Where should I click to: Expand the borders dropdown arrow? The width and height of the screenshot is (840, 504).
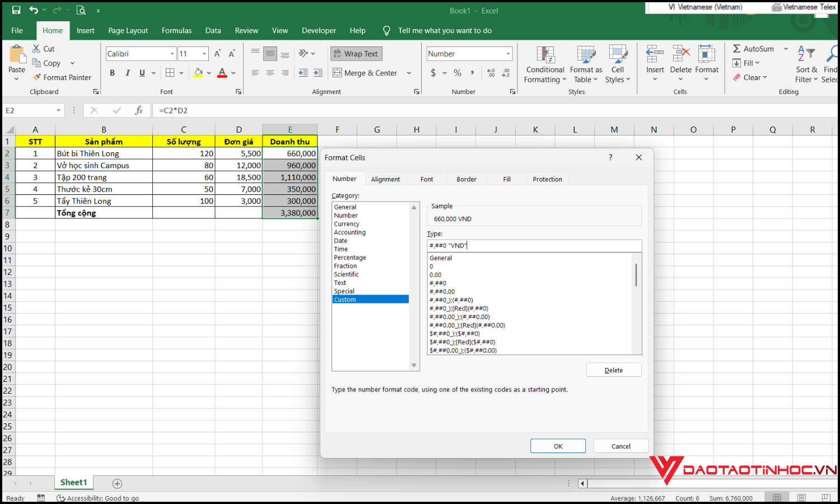(x=181, y=73)
